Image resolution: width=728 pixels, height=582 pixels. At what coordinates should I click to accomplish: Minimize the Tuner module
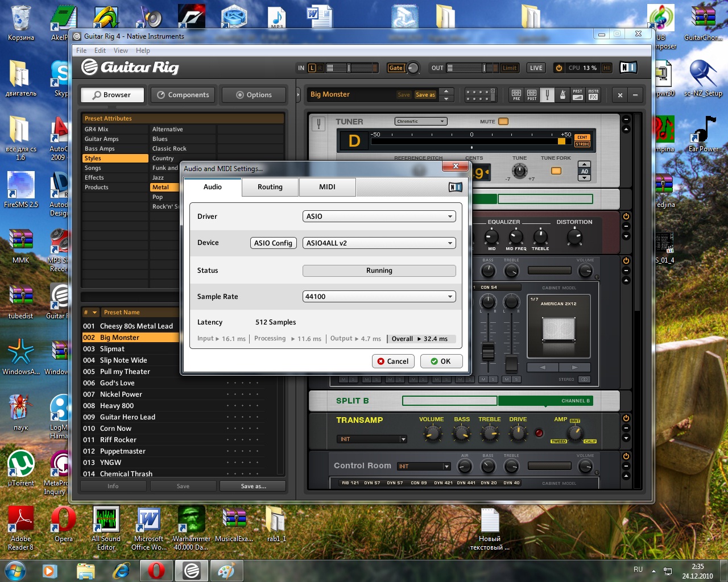tap(626, 120)
